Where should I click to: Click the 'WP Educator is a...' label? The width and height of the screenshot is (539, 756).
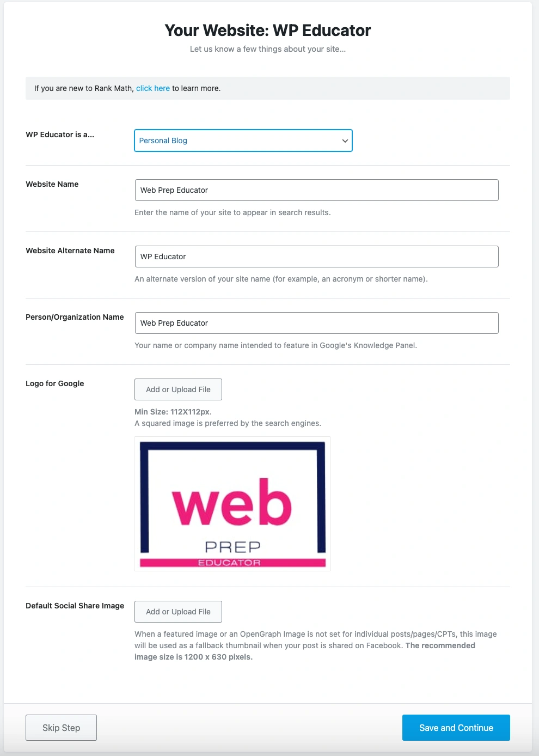pyautogui.click(x=60, y=135)
